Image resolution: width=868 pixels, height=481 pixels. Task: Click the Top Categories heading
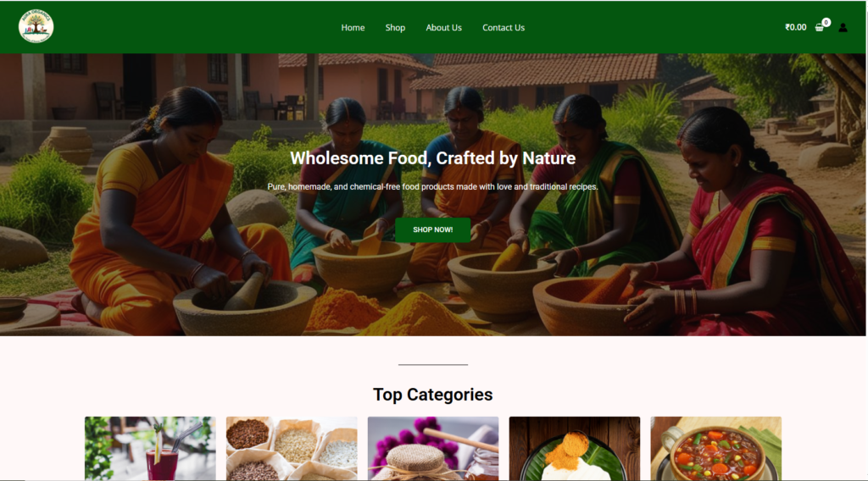tap(433, 395)
